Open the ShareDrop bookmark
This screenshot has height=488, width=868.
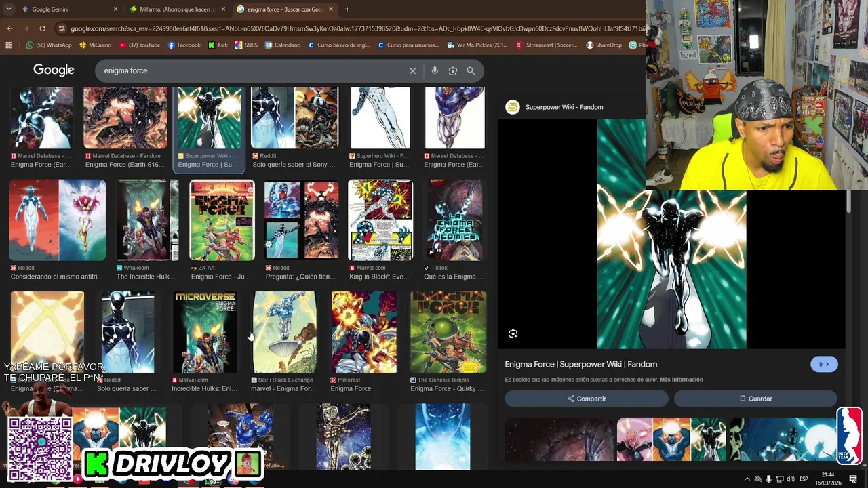(604, 45)
